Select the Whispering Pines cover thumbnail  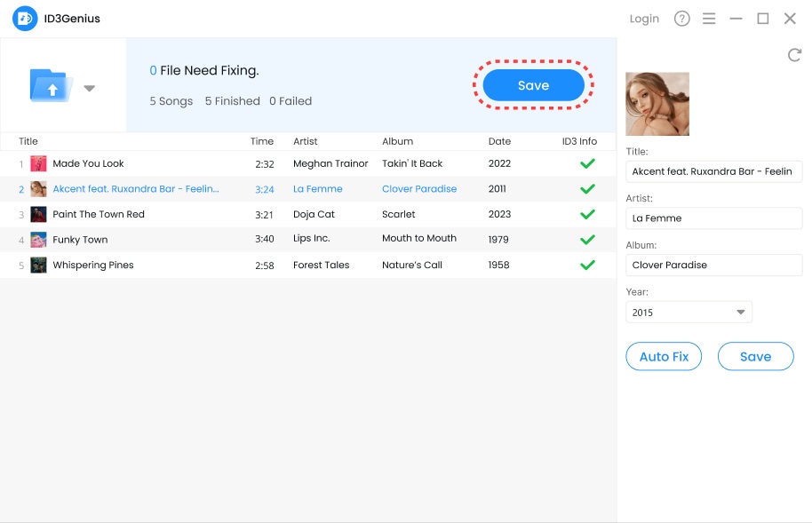coord(38,265)
